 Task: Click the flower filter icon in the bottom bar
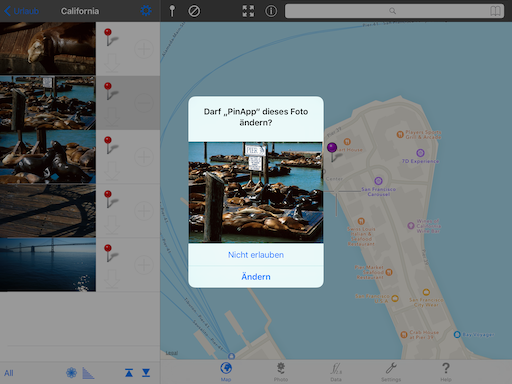pos(71,373)
